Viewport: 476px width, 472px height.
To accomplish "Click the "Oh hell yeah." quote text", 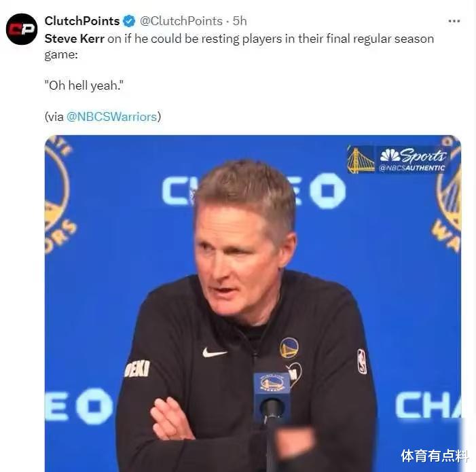I will click(x=84, y=86).
